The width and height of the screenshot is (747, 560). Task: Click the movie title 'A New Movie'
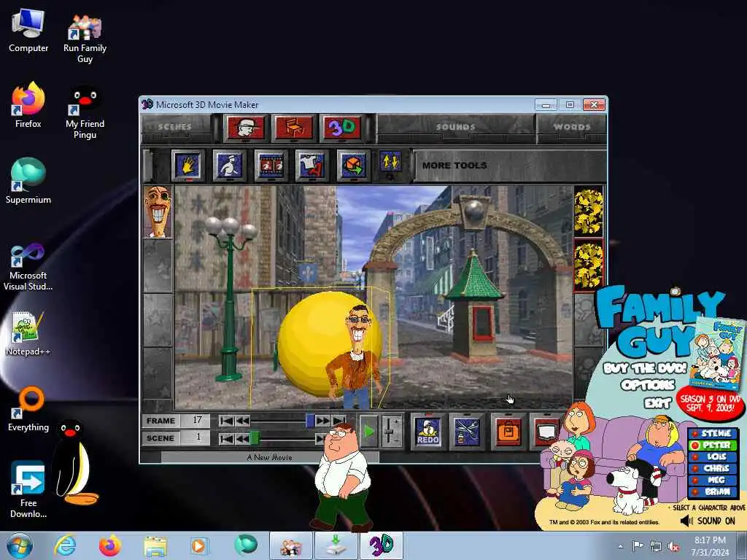(x=270, y=457)
